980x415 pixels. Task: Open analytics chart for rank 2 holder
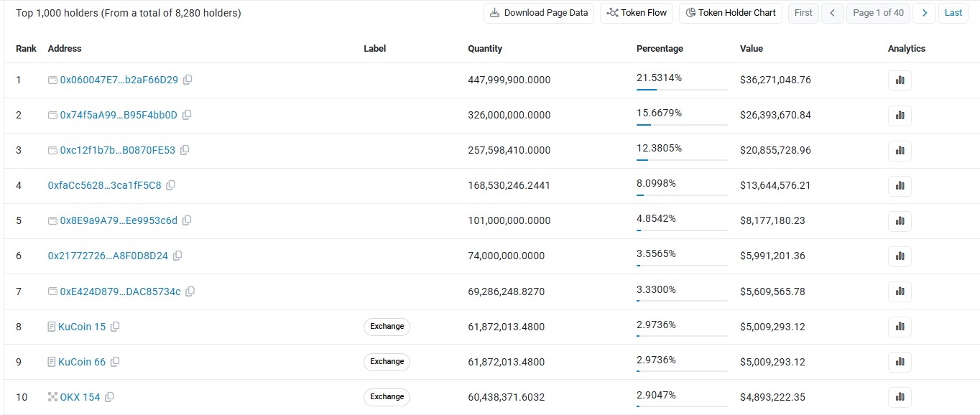click(x=900, y=116)
